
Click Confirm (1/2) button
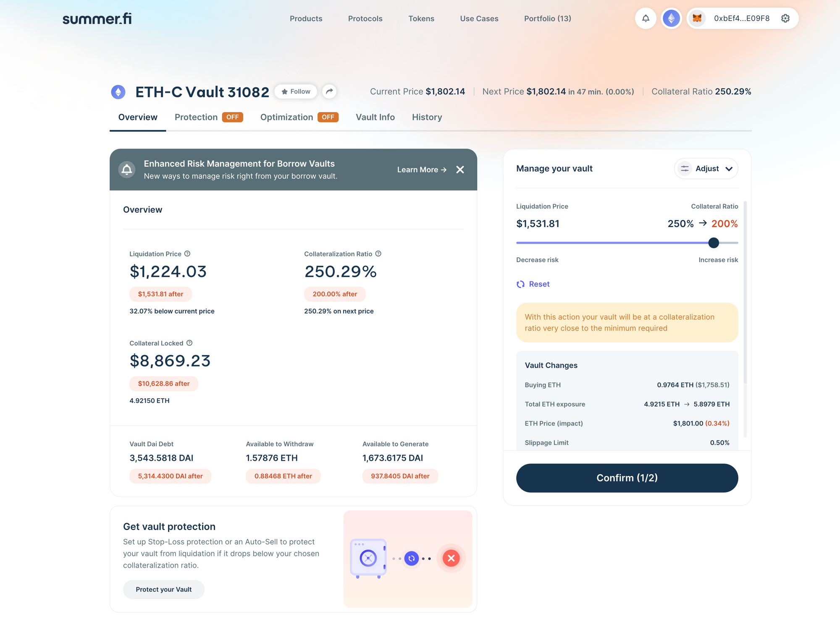[x=627, y=478]
